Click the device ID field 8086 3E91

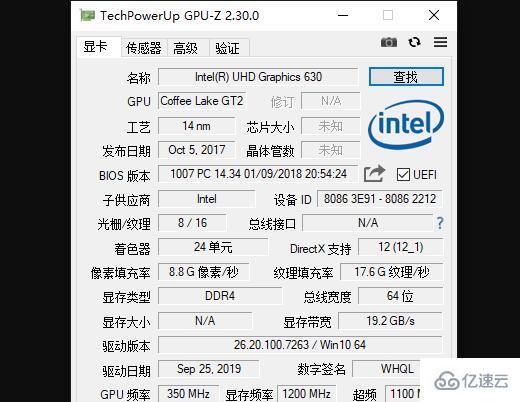[x=380, y=199]
